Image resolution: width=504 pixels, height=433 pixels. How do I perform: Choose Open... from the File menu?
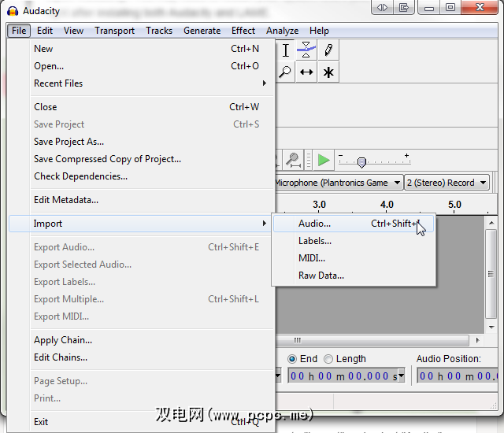(142, 66)
